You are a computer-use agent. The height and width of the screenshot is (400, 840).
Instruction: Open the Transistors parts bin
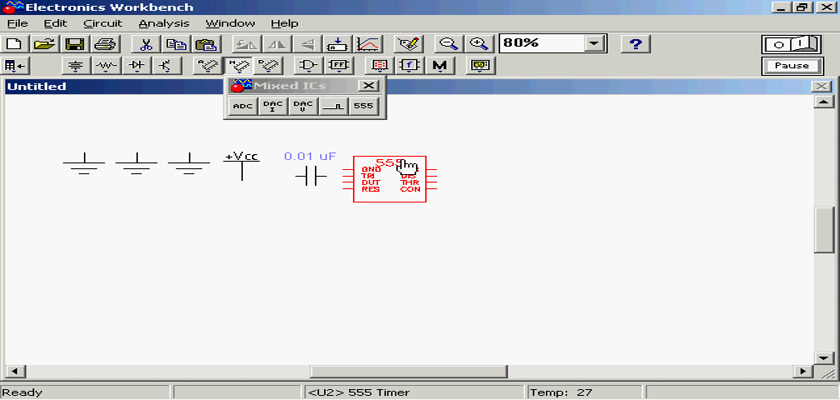[x=167, y=66]
